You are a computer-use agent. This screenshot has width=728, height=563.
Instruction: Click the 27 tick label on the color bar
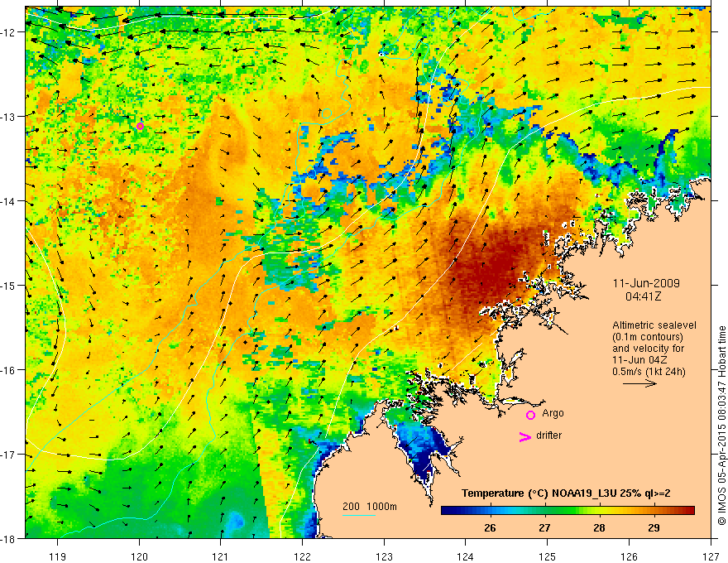544,528
